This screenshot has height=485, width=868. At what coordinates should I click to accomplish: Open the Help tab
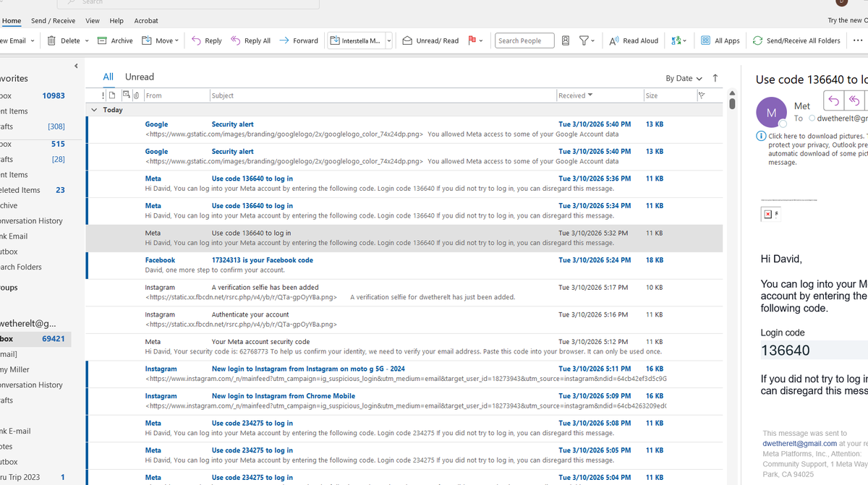116,20
